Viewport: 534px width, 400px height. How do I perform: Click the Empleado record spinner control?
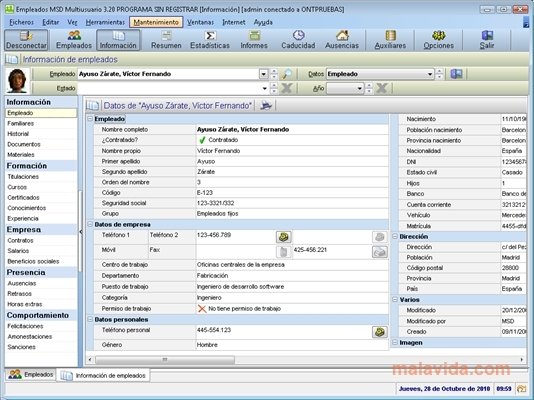[274, 74]
